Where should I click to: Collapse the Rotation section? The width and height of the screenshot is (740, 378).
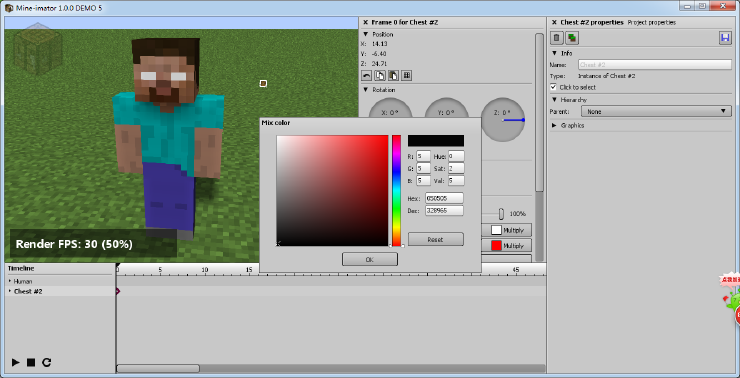tap(365, 90)
